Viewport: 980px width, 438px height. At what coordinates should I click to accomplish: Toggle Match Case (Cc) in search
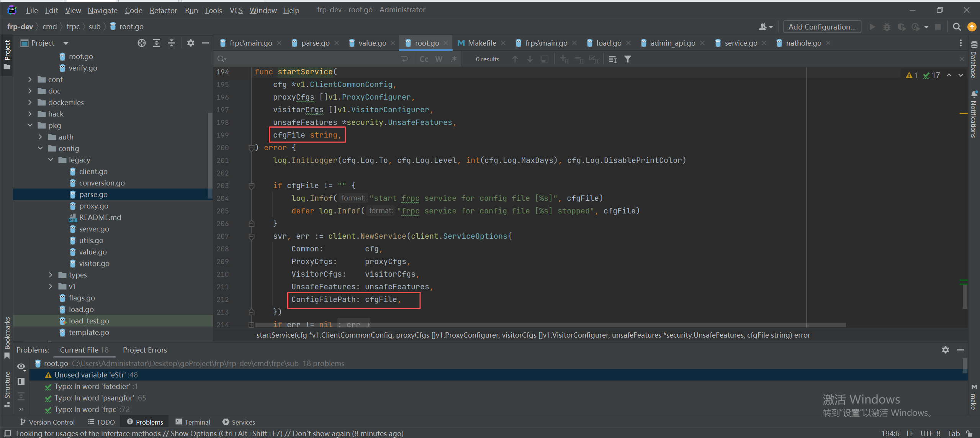424,59
